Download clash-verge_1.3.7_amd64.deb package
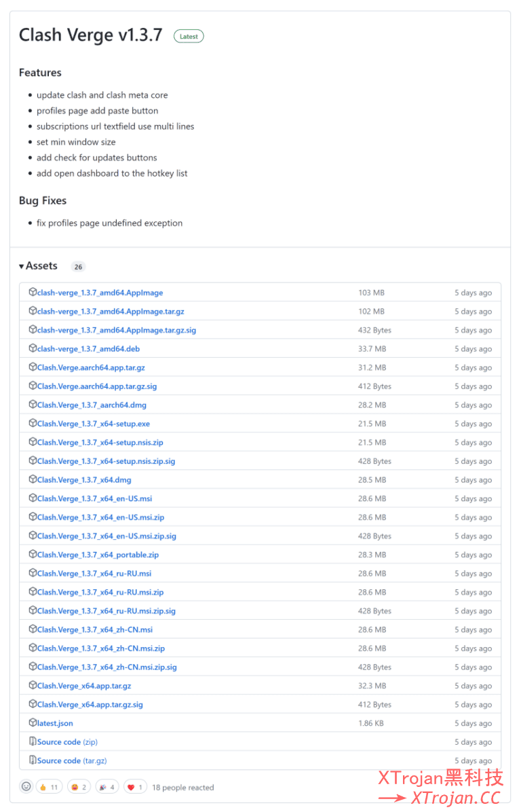The width and height of the screenshot is (521, 812). coord(88,349)
